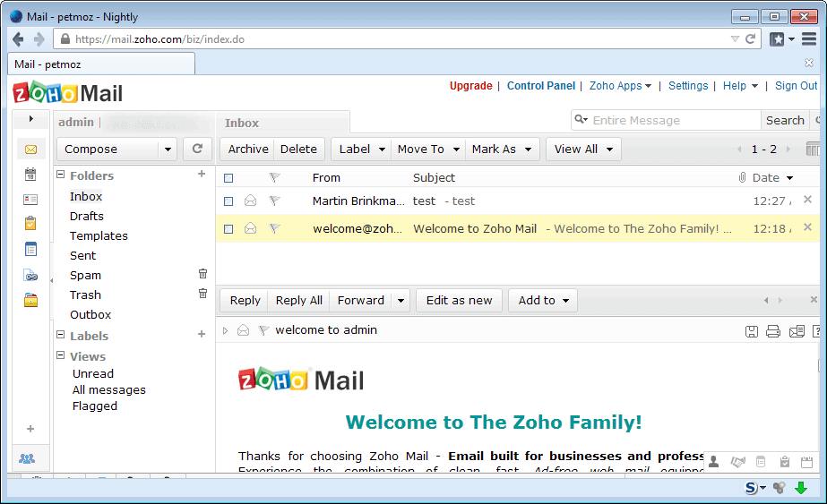Image resolution: width=827 pixels, height=504 pixels.
Task: Open the Control Panel link
Action: tap(540, 86)
